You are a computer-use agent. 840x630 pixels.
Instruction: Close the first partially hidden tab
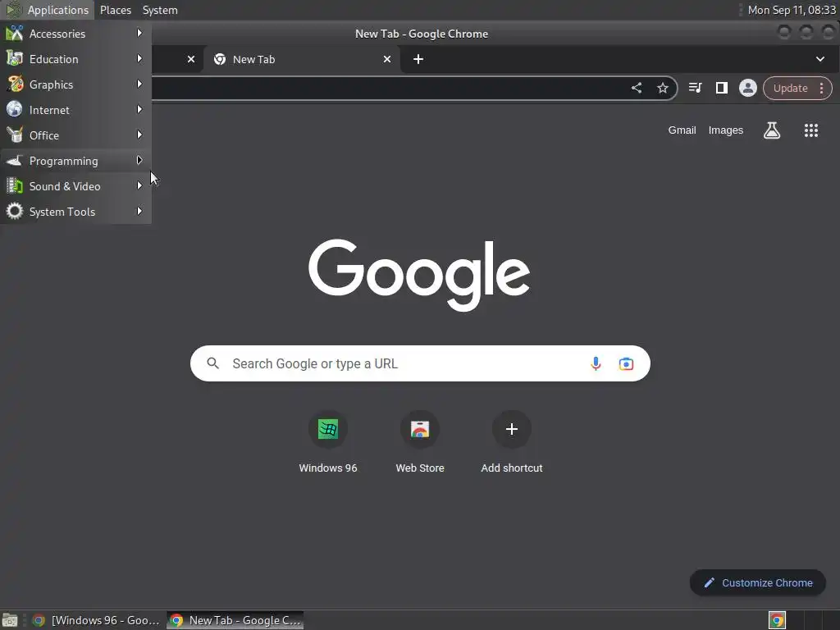(190, 59)
